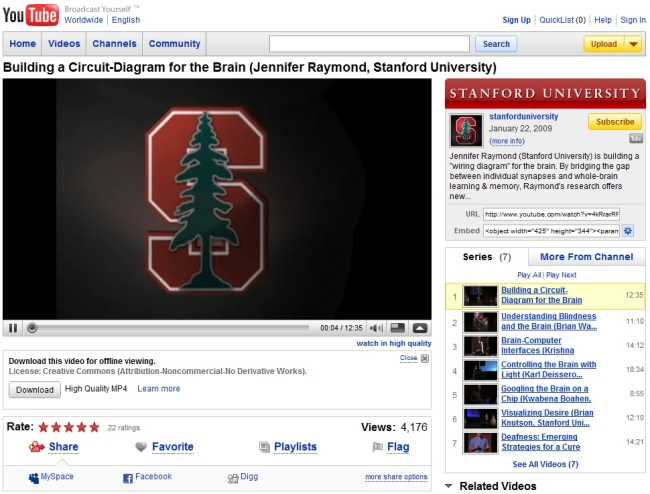The width and height of the screenshot is (650, 494).
Task: Click the YouTube logo
Action: pyautogui.click(x=31, y=15)
